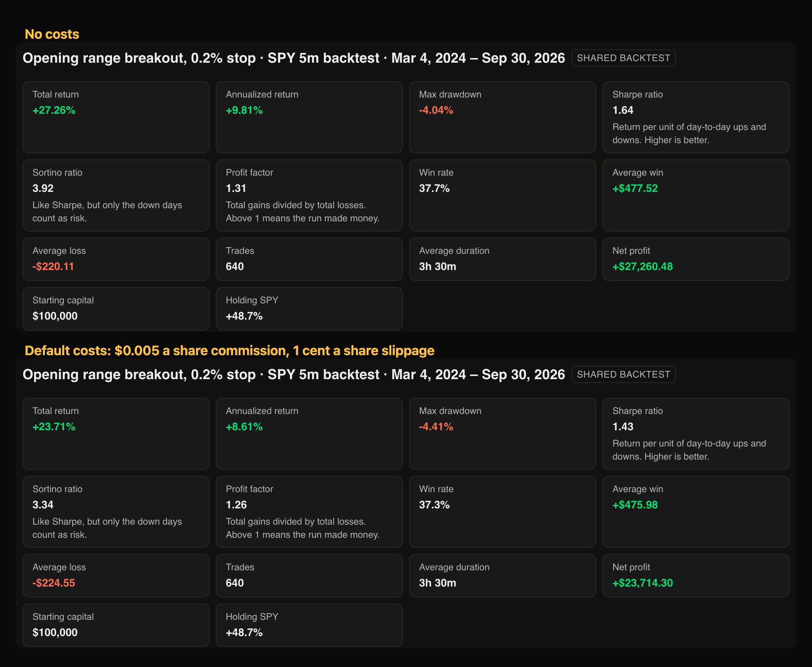812x667 pixels.
Task: Click Trades 640 in the No costs panel
Action: pyautogui.click(x=309, y=259)
